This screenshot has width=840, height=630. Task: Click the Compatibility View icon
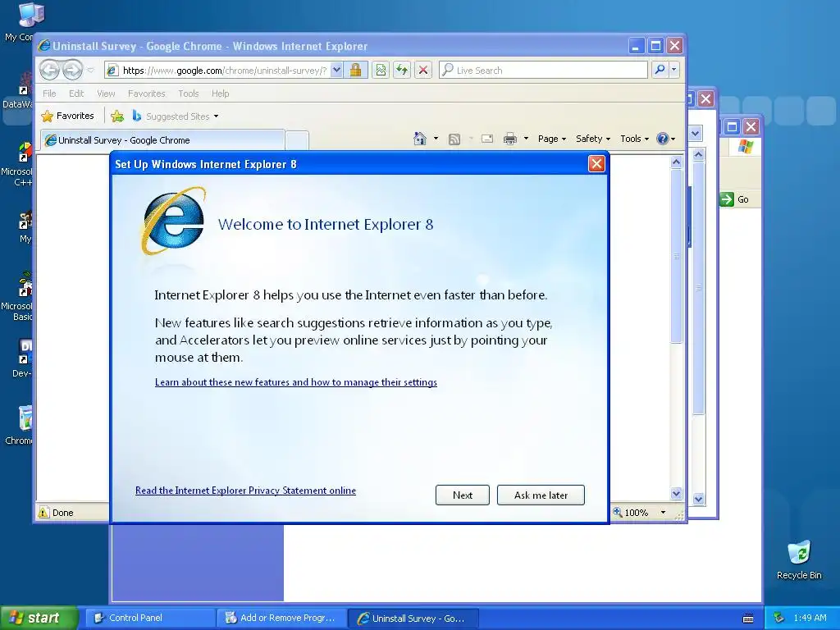(x=381, y=71)
